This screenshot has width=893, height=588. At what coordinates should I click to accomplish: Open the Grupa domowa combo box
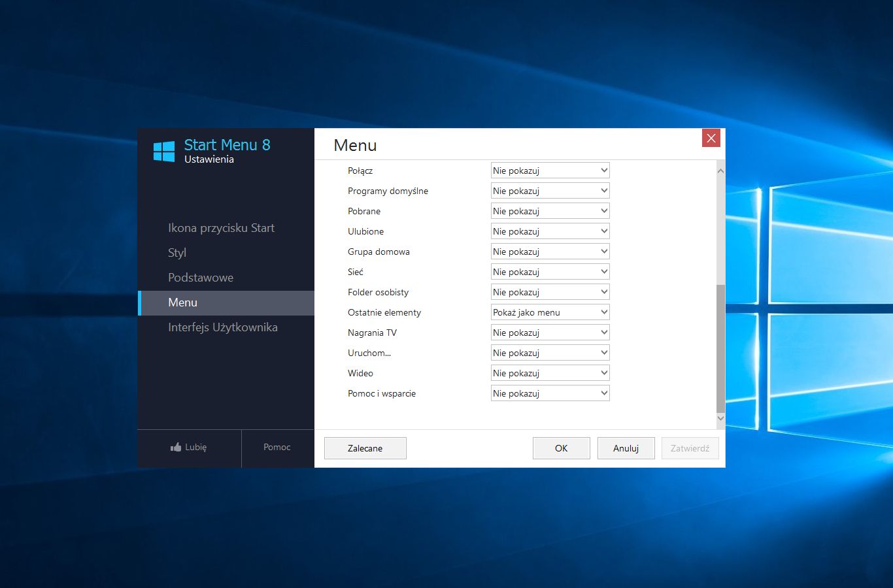coord(550,252)
